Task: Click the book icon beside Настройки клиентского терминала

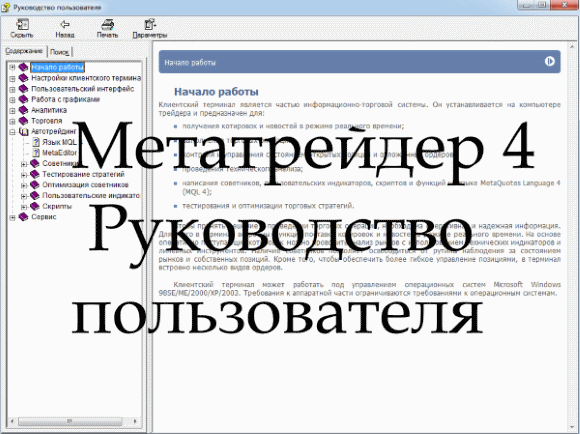Action: (23, 78)
